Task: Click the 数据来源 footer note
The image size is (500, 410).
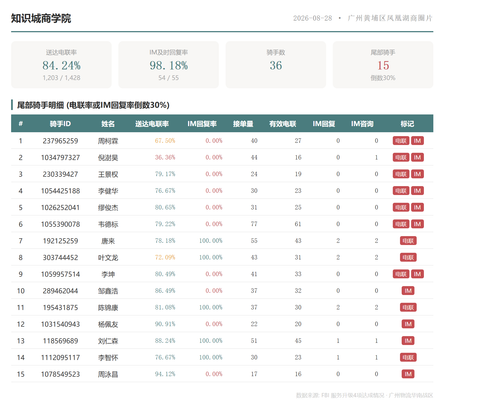Action: click(x=364, y=395)
